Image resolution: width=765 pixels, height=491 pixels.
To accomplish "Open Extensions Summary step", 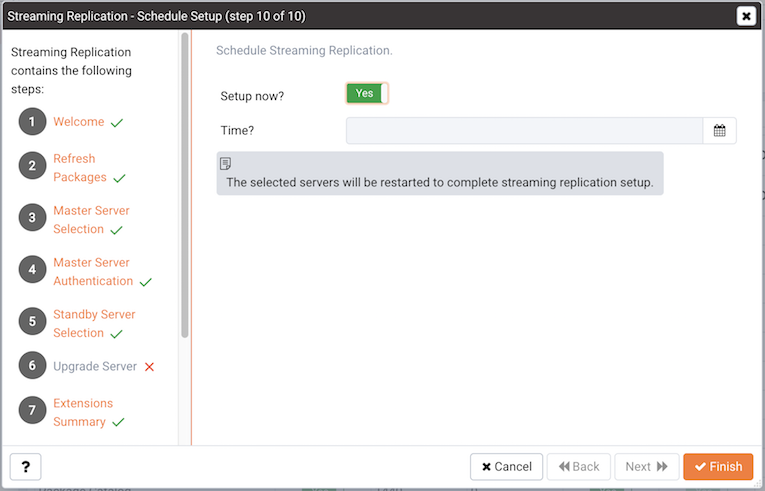I will [x=83, y=412].
